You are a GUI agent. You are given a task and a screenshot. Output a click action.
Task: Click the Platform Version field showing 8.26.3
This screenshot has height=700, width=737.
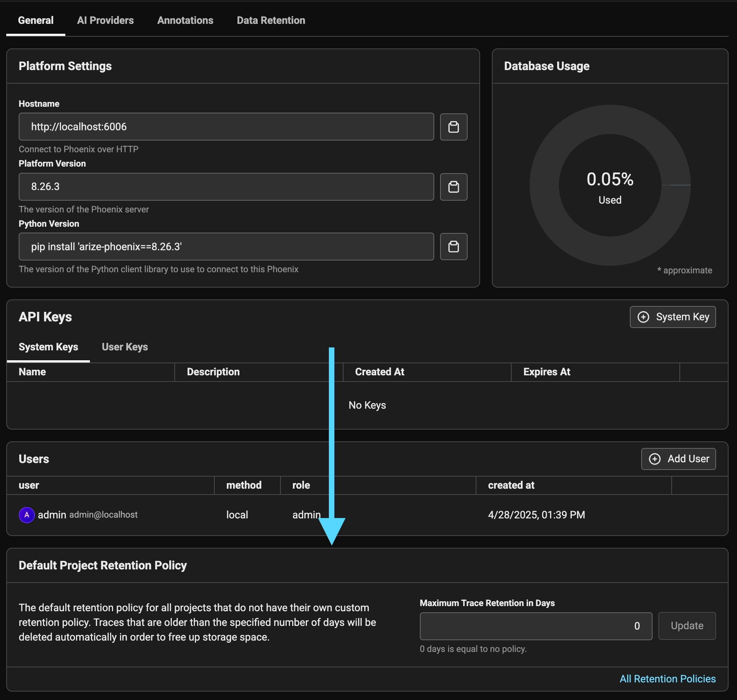pyautogui.click(x=226, y=187)
